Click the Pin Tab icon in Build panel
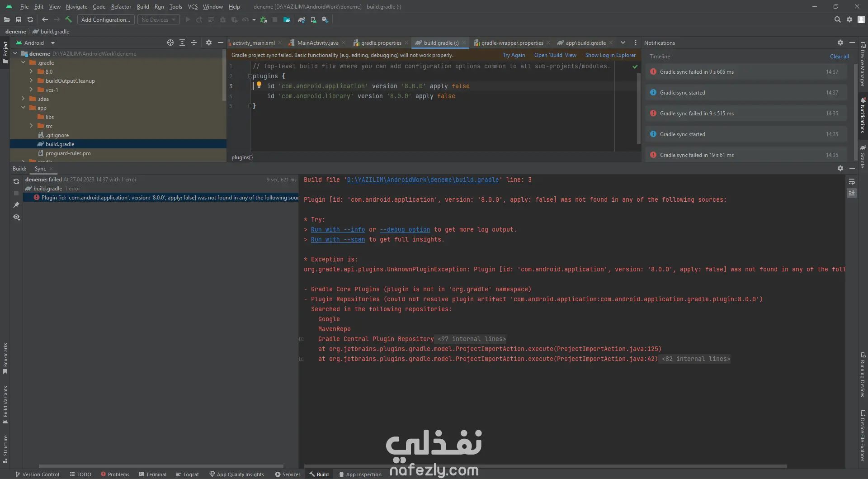 tap(16, 205)
